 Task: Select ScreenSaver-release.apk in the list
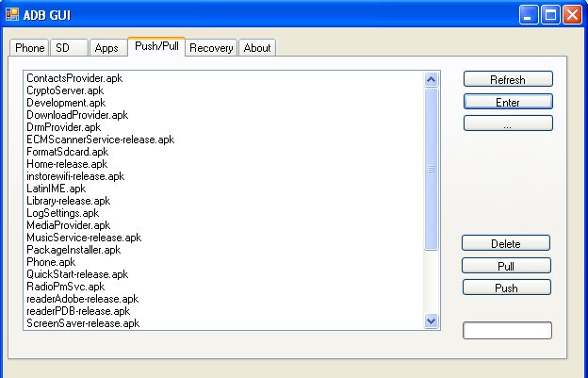coord(224,323)
